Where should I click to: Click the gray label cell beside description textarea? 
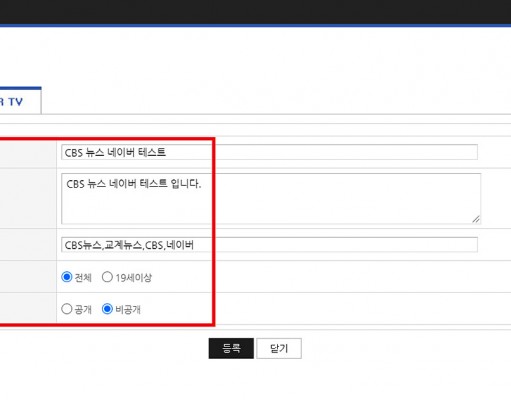pos(28,199)
